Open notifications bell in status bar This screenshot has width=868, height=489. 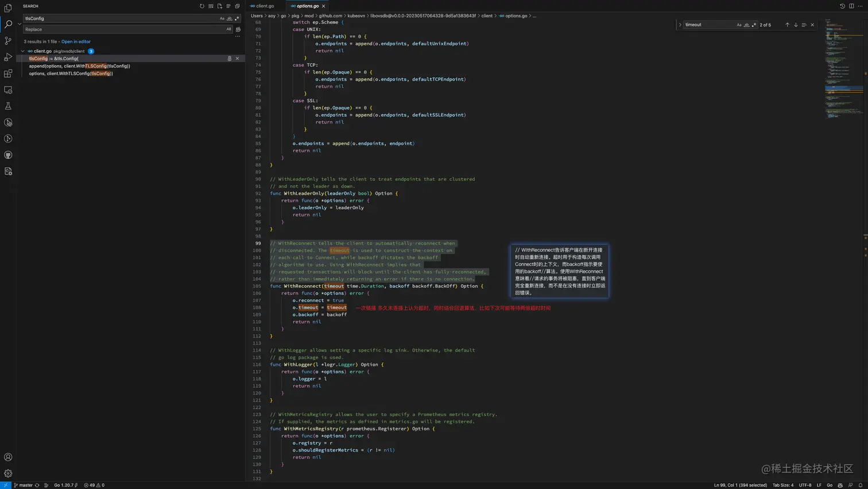(861, 485)
